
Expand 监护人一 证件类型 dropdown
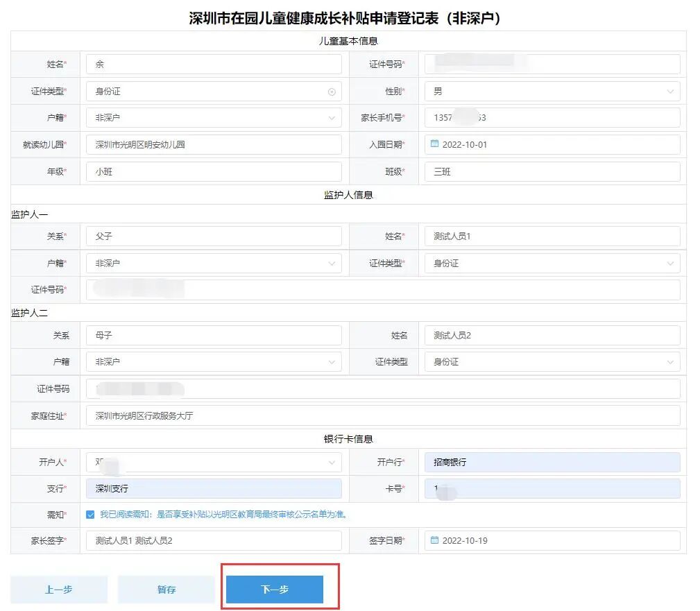[670, 263]
